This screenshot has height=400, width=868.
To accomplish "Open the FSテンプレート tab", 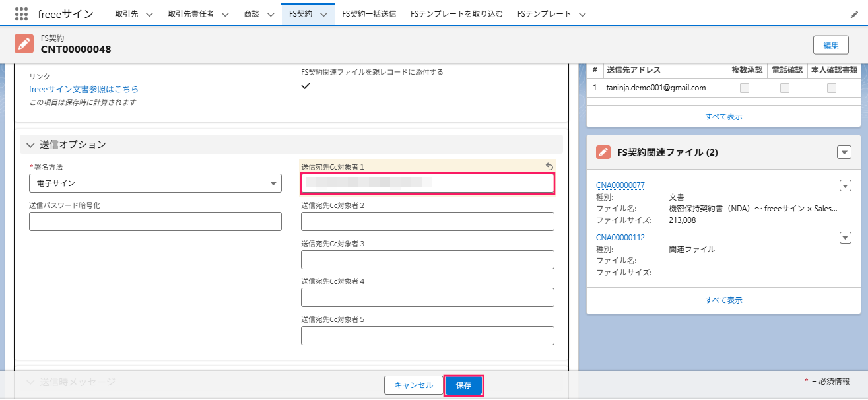I will pos(545,14).
